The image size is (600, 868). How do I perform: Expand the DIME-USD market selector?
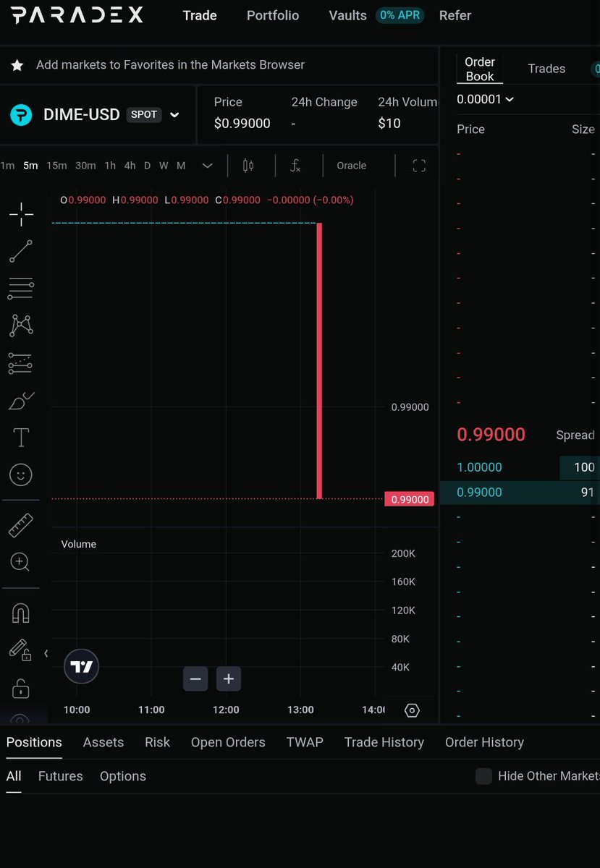(x=174, y=115)
